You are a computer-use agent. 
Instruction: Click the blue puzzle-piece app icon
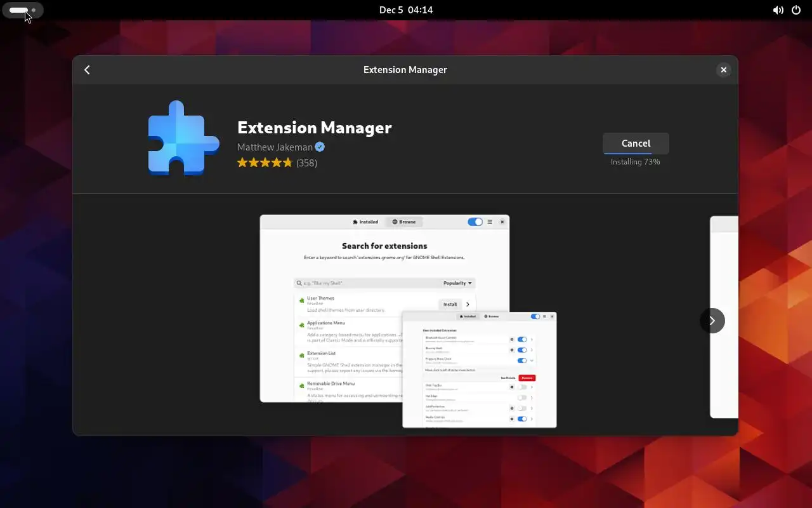click(x=184, y=137)
